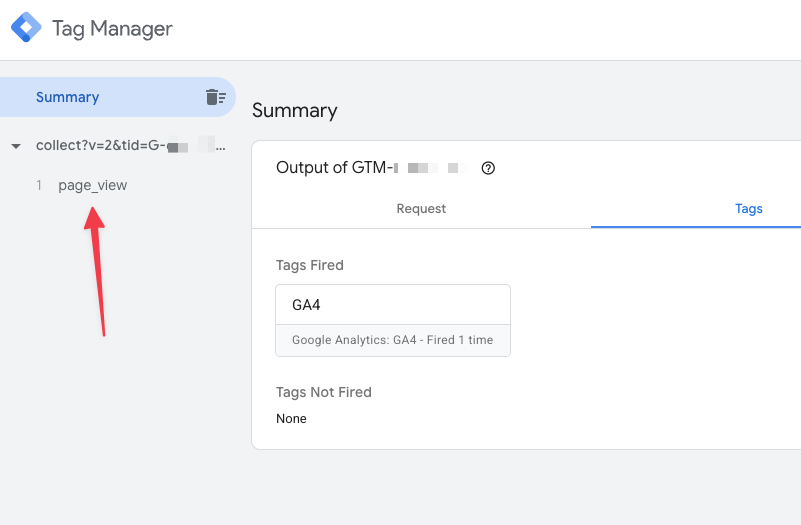
Task: Click the Google Analytics: GA4 - Fired 1 time line
Action: [x=392, y=340]
